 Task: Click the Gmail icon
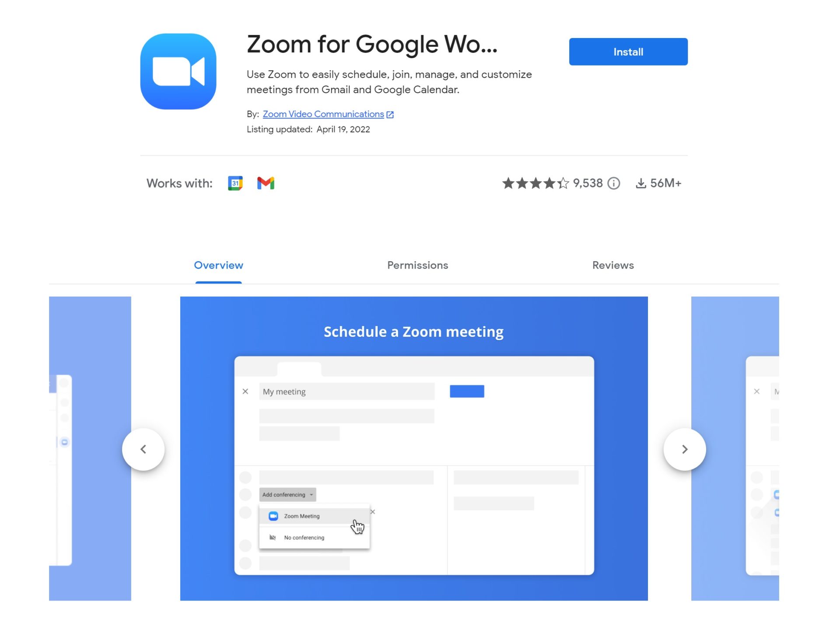point(266,183)
